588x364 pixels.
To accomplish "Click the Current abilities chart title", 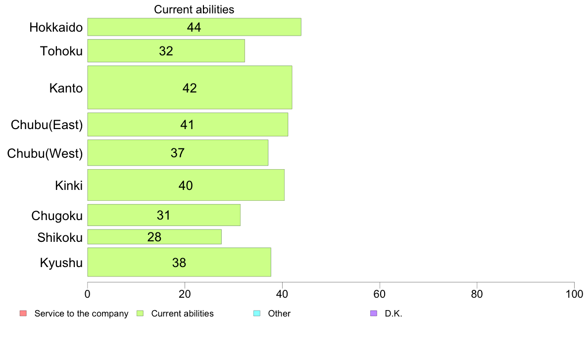I will pyautogui.click(x=194, y=9).
